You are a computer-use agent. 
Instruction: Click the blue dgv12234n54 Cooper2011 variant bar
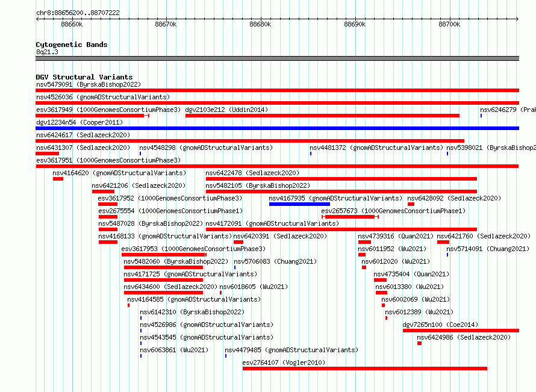coord(277,128)
